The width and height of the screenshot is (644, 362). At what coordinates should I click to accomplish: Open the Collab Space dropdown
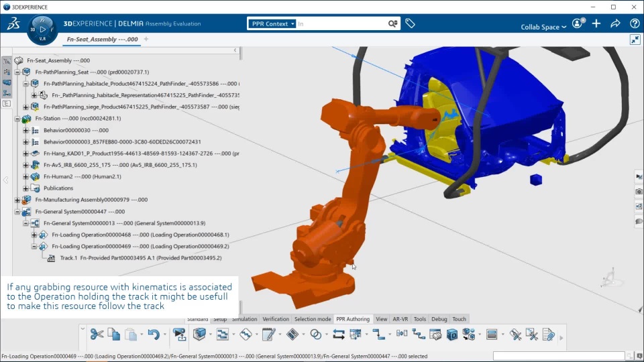(543, 27)
